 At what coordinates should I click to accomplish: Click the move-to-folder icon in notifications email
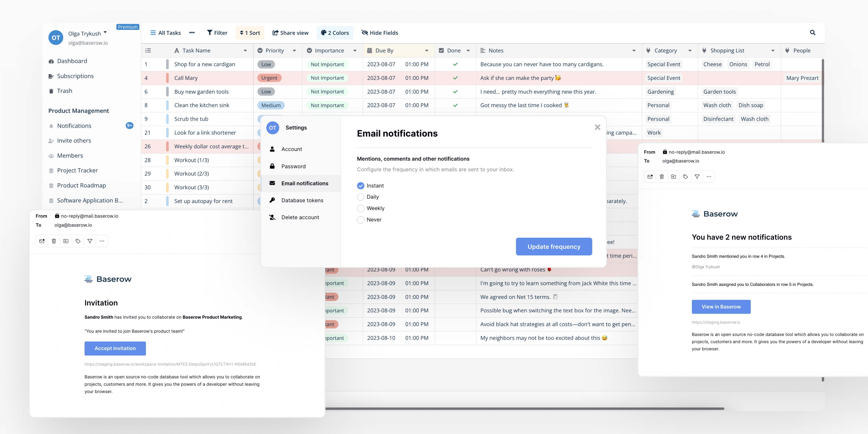click(x=674, y=177)
